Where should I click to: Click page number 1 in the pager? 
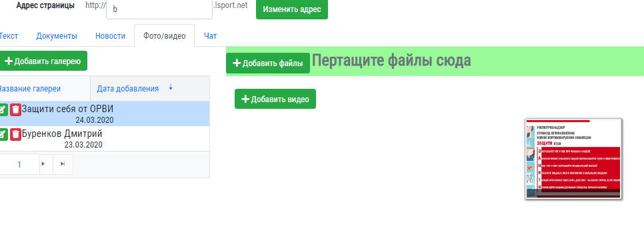19,164
